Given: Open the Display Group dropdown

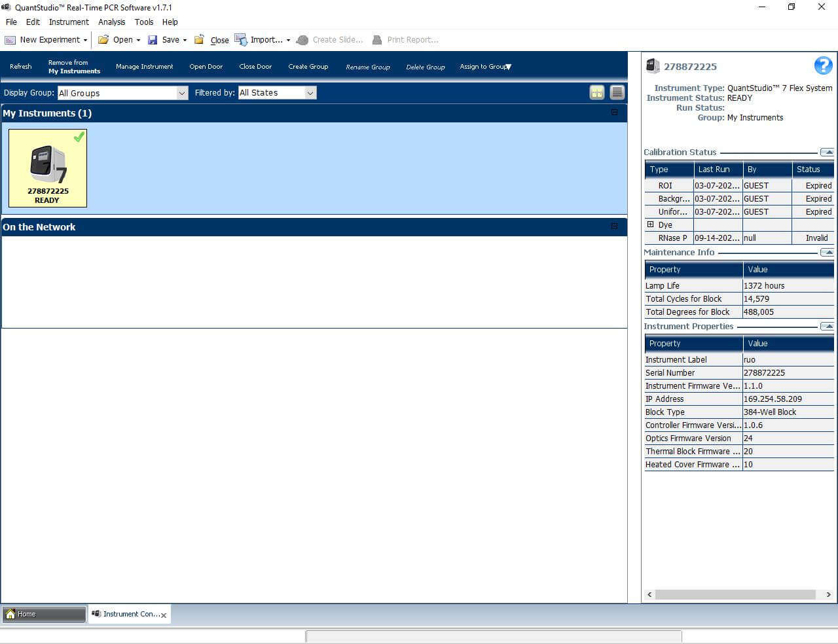Looking at the screenshot, I should [182, 93].
